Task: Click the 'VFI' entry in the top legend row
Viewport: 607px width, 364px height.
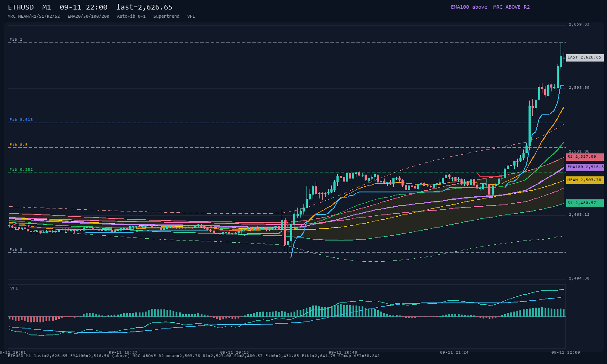Action: [x=191, y=16]
